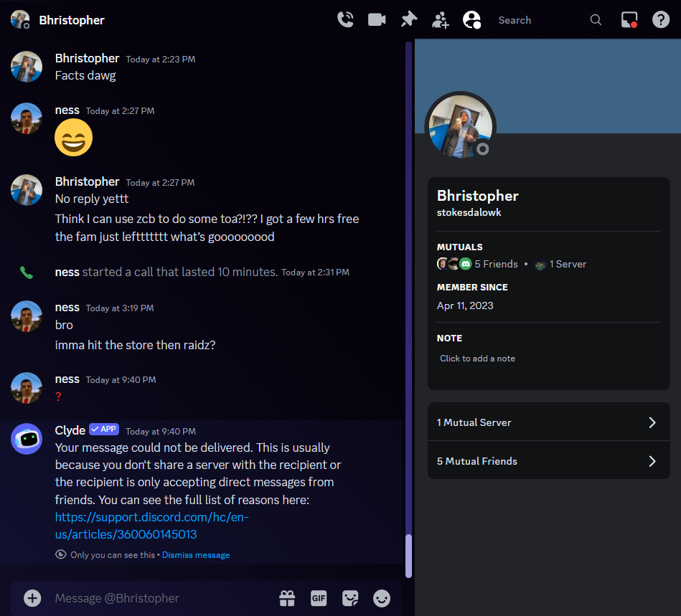This screenshot has height=616, width=681.
Task: Open the plus attachment menu
Action: [x=32, y=598]
